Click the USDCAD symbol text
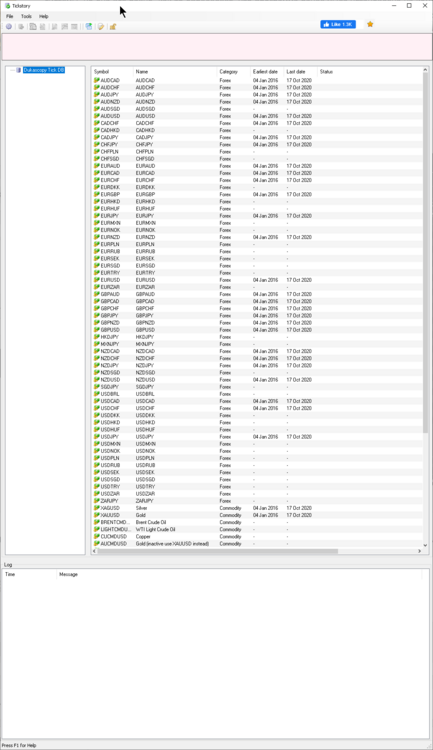Screen dimensions: 433x750 pos(110,401)
